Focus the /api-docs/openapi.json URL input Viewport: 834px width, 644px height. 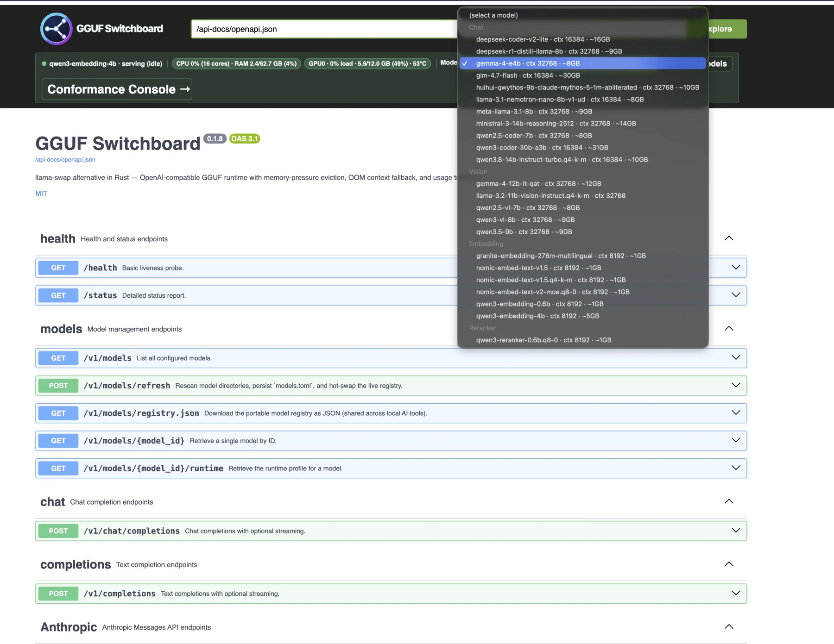324,29
